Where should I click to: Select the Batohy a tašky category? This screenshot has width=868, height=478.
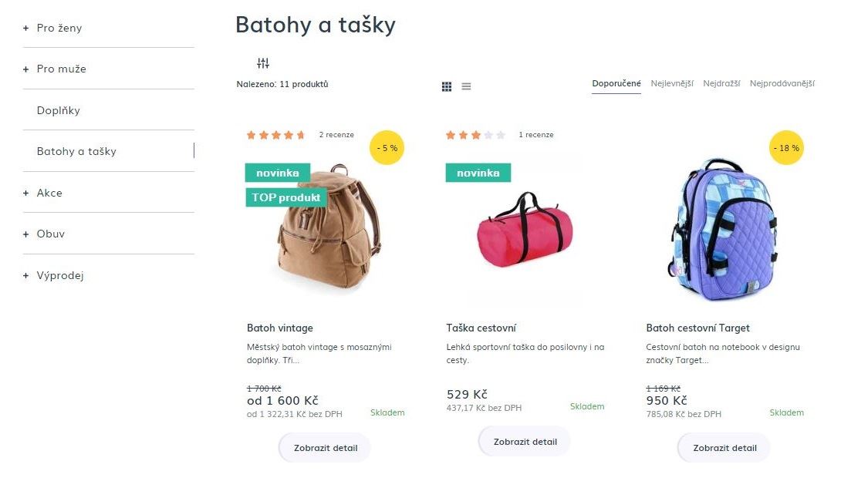tap(75, 151)
